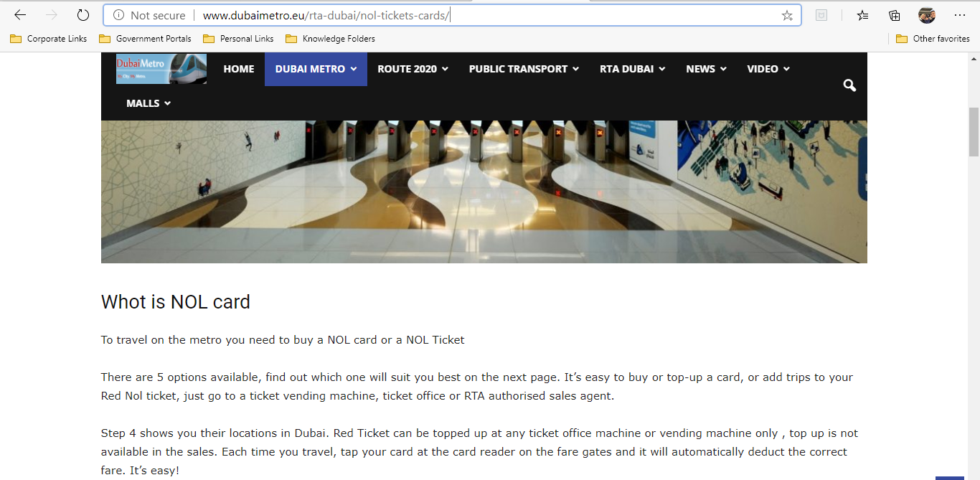
Task: Add page to favorites star icon
Action: [787, 15]
